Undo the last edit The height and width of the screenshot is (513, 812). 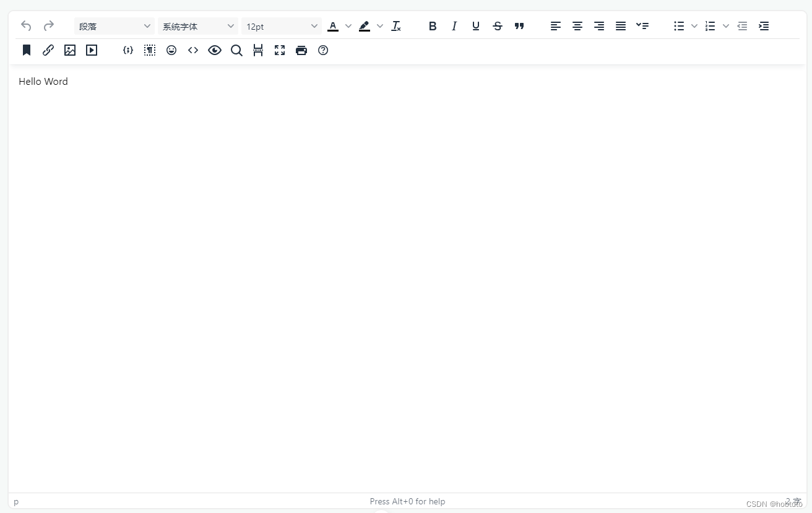26,26
